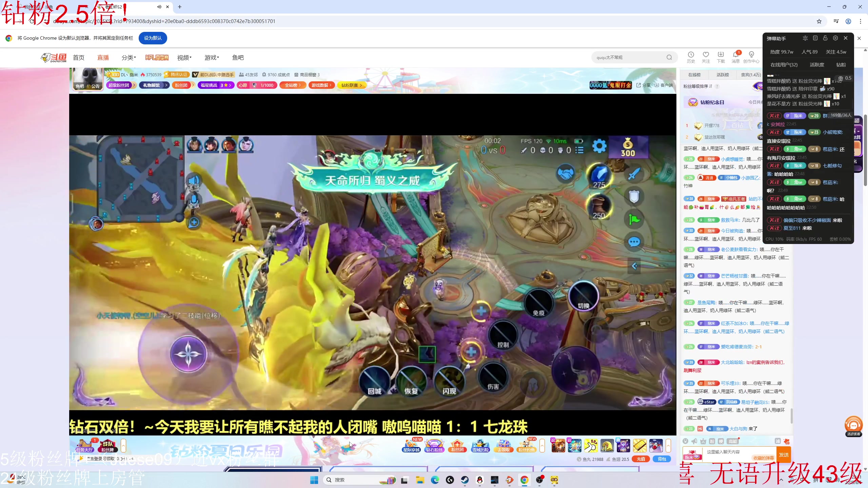Select the hourglass gift
This screenshot has width=868, height=488.
click(x=623, y=445)
